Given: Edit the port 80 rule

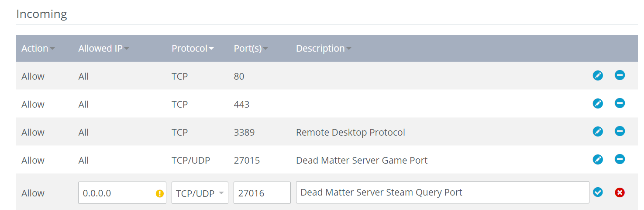Looking at the screenshot, I should coord(598,76).
